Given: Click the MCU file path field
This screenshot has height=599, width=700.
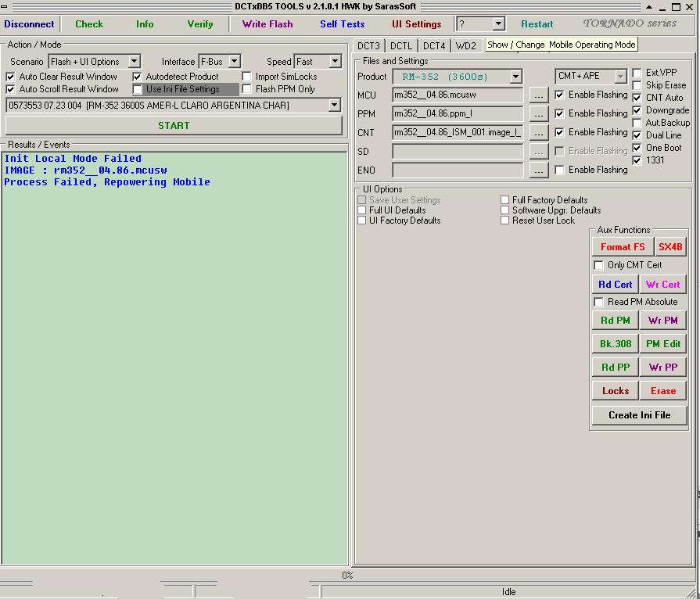Looking at the screenshot, I should point(458,95).
